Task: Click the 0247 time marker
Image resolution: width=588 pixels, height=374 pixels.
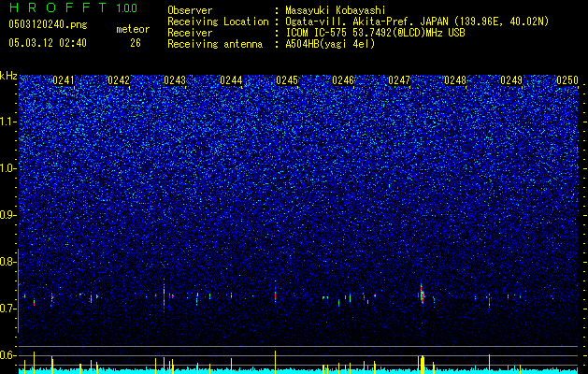Action: 399,80
